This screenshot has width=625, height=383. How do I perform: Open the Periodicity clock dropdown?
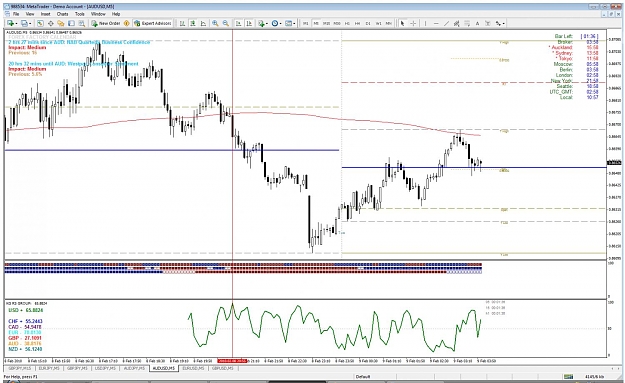pos(276,24)
